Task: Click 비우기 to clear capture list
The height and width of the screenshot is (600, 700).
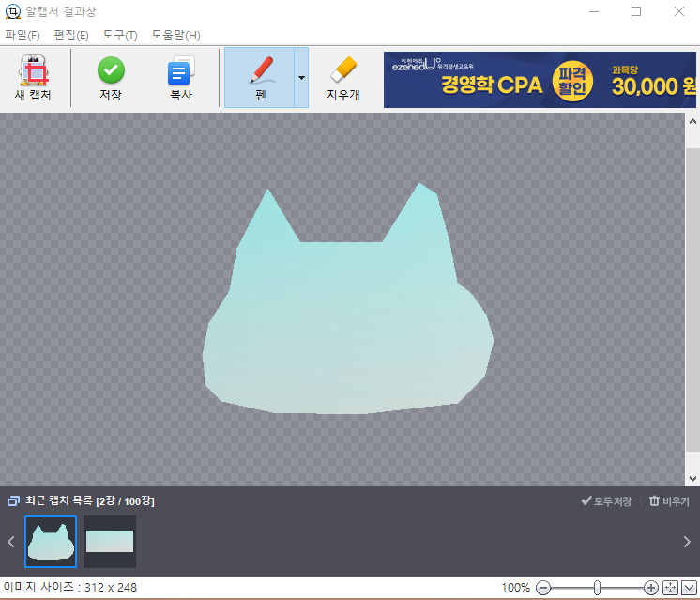Action: tap(669, 501)
